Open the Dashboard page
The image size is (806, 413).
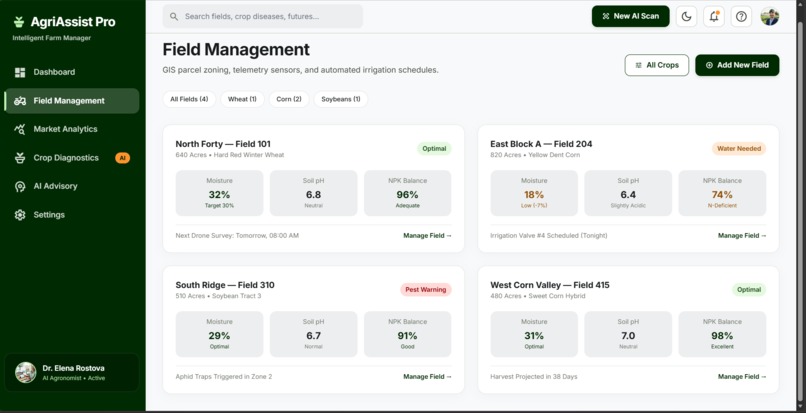click(x=71, y=73)
